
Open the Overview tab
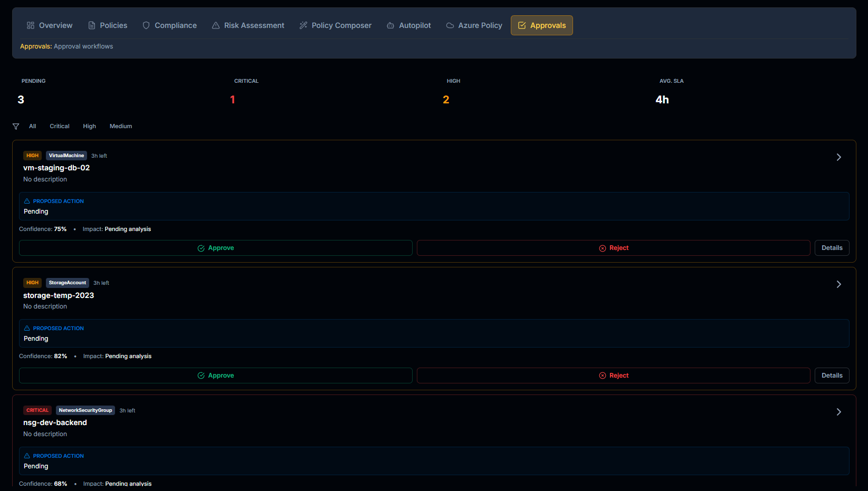pos(50,25)
